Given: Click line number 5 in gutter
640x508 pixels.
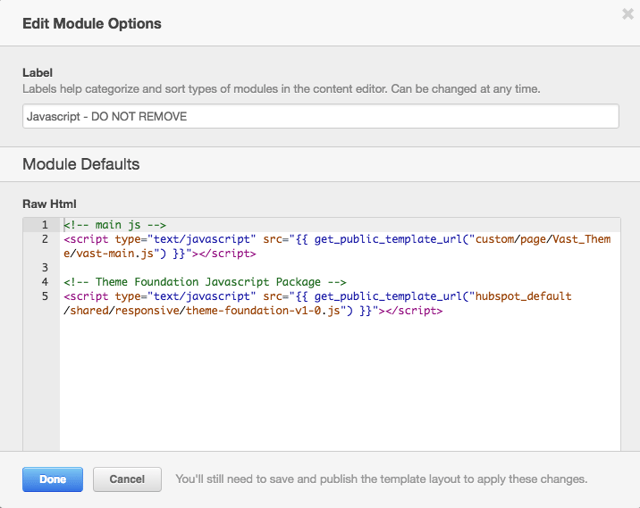Looking at the screenshot, I should (x=44, y=296).
